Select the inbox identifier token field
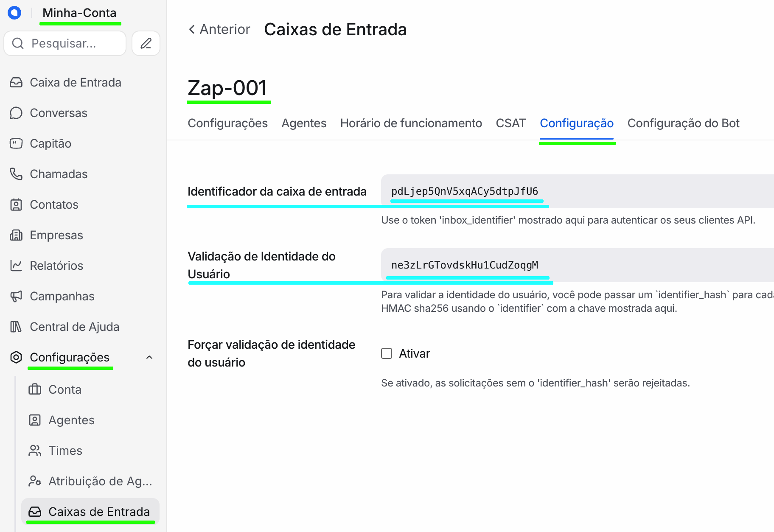The width and height of the screenshot is (774, 532). (578, 191)
